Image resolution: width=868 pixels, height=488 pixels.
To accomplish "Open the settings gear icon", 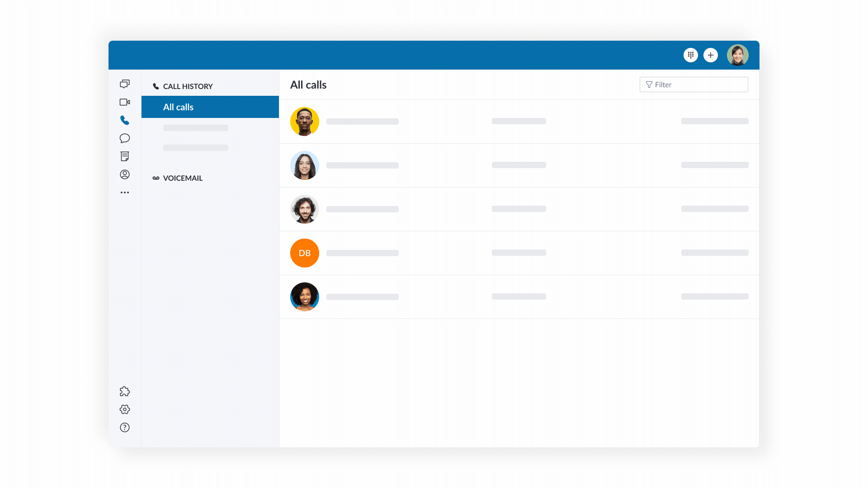I will click(x=125, y=409).
